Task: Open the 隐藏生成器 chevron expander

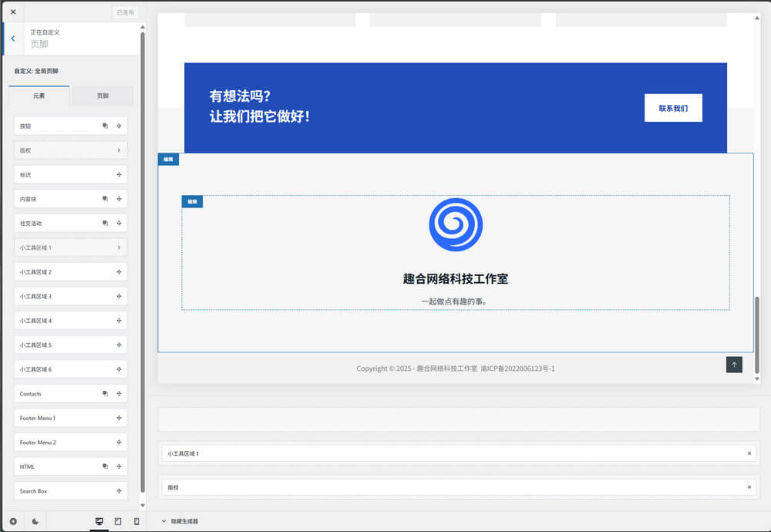Action: tap(163, 520)
